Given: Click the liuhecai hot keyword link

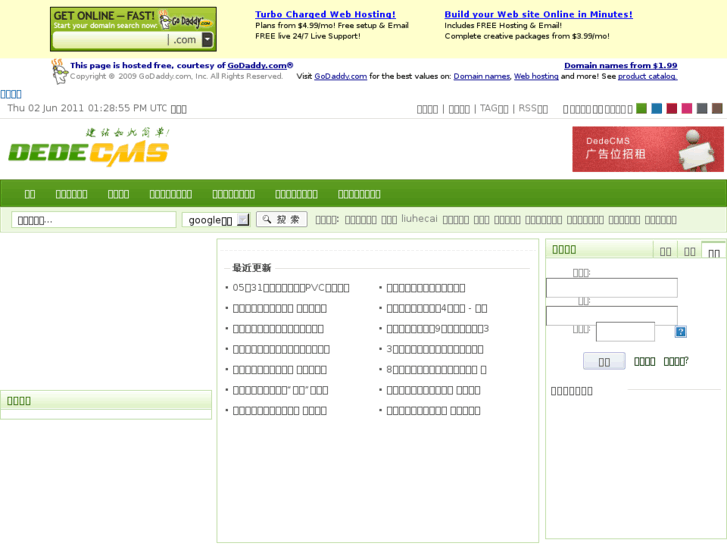Looking at the screenshot, I should (x=419, y=219).
